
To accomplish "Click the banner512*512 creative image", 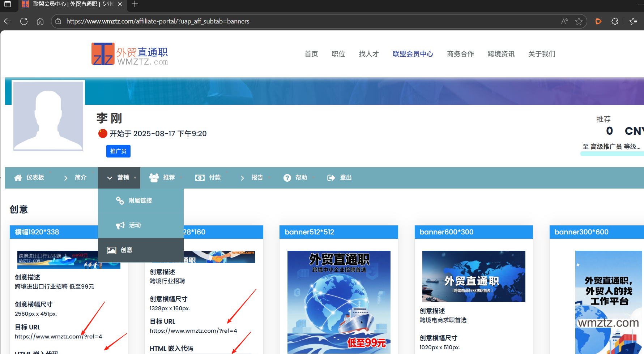I will click(339, 302).
